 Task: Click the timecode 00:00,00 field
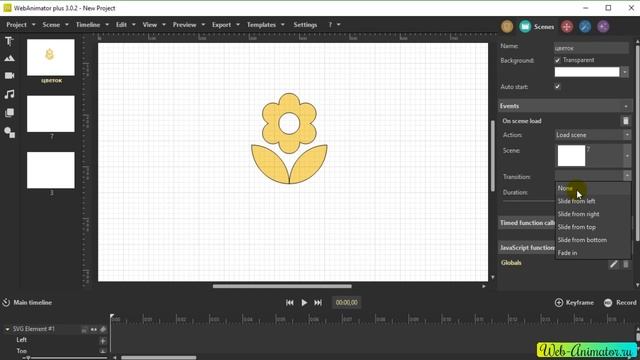point(347,302)
